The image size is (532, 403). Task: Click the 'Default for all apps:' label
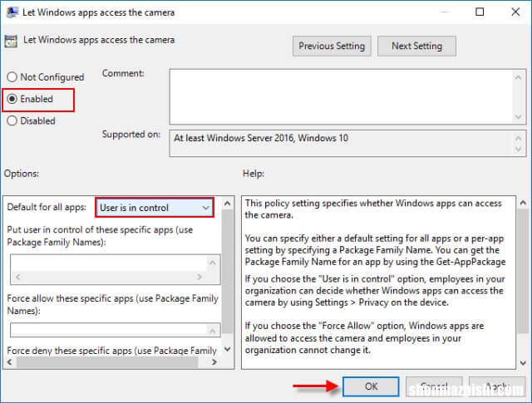47,207
